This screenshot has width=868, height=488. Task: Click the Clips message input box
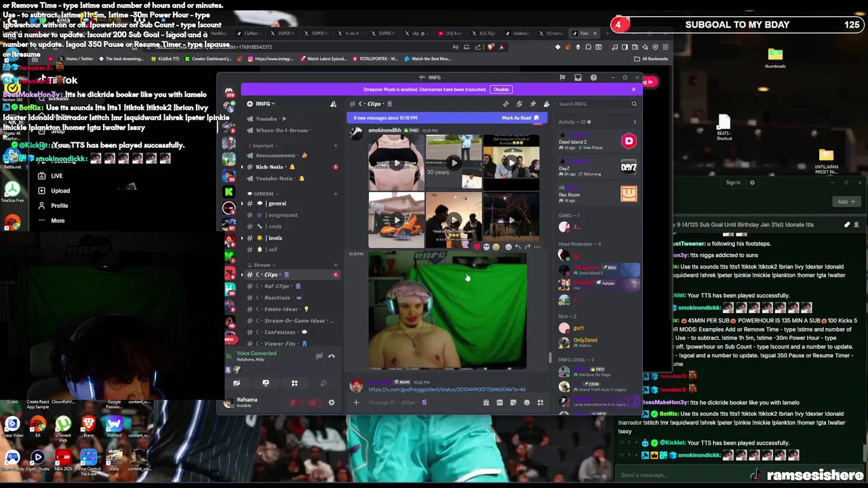420,403
